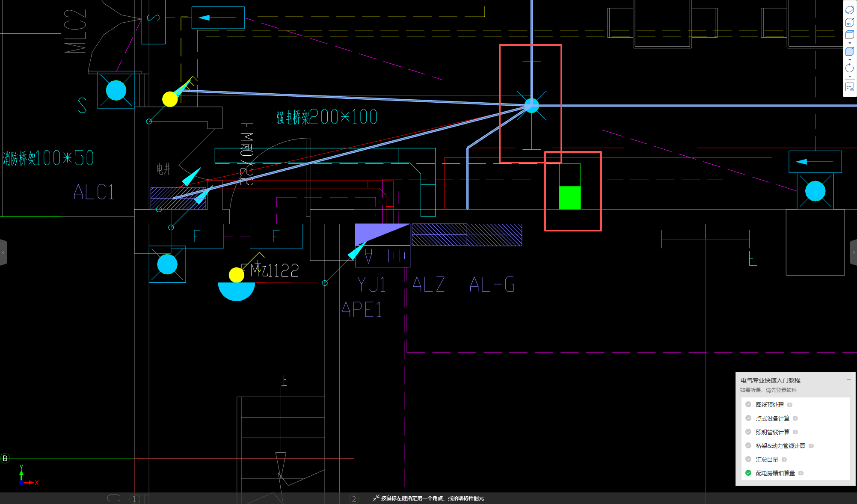This screenshot has height=504, width=857.
Task: Click the yellow circle near FMz1122
Action: point(237,275)
